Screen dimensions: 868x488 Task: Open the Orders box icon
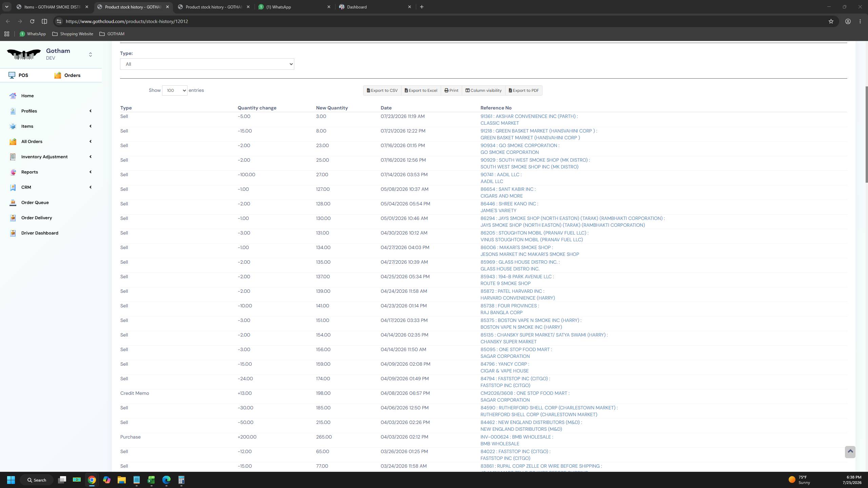coord(58,75)
